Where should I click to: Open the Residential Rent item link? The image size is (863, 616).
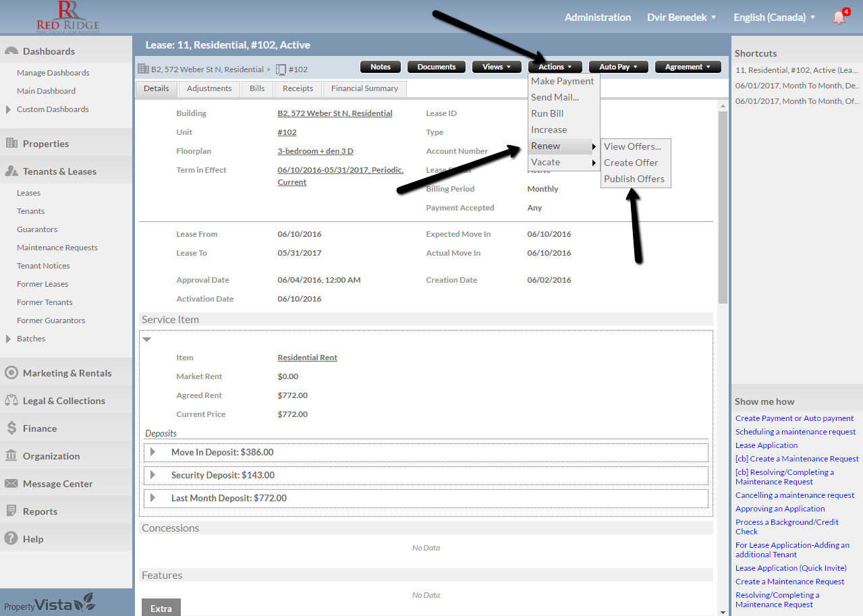307,358
